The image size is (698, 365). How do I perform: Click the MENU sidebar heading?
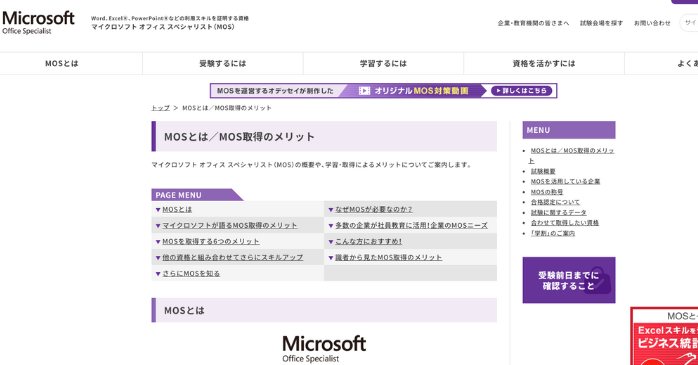[x=569, y=130]
